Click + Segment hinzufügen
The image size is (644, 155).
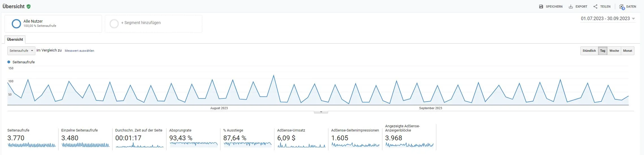(x=141, y=23)
